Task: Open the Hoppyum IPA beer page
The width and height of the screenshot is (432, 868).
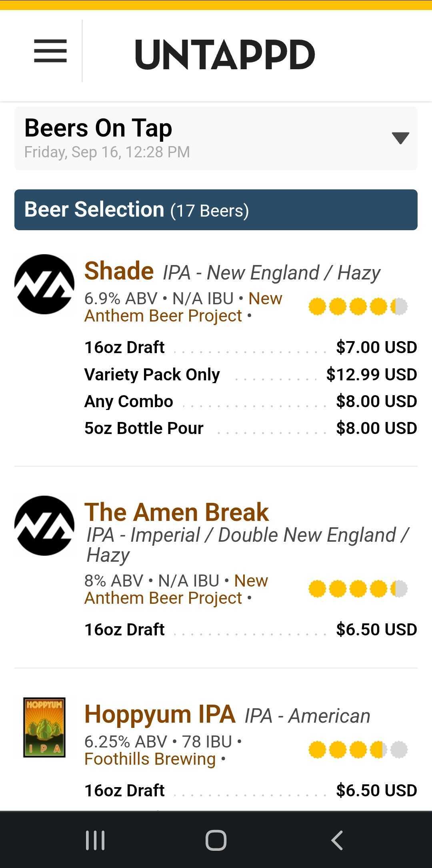Action: pyautogui.click(x=160, y=714)
